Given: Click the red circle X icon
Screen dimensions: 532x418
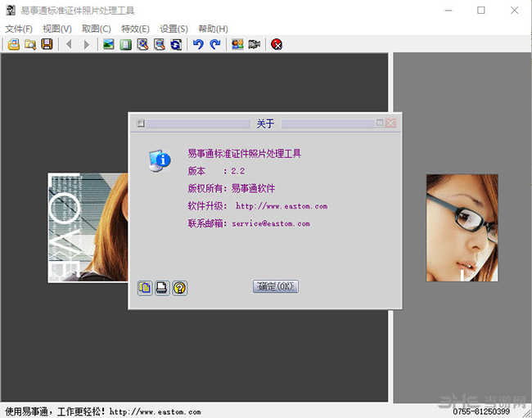Looking at the screenshot, I should [x=277, y=44].
